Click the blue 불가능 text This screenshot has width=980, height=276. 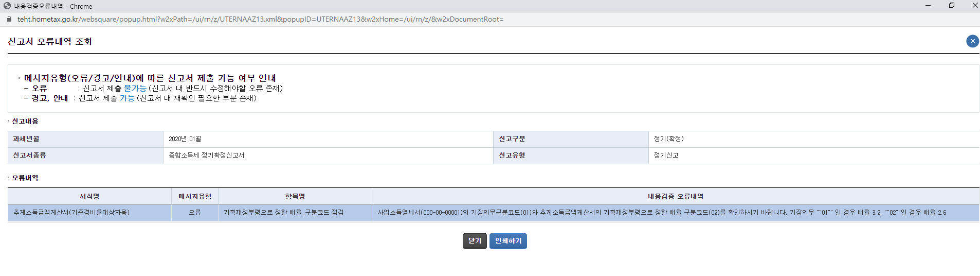(135, 89)
